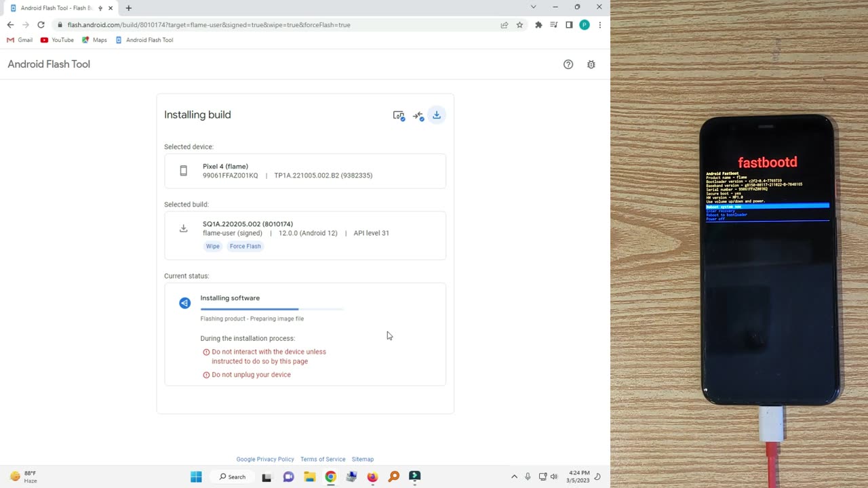The height and width of the screenshot is (488, 868).
Task: Open the orange magnifier app on the taskbar
Action: point(394,476)
